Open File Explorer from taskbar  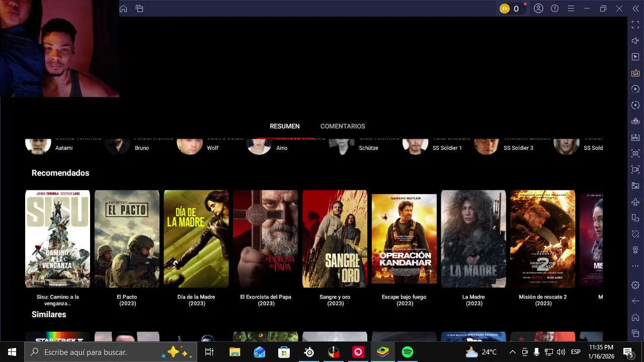point(234,352)
